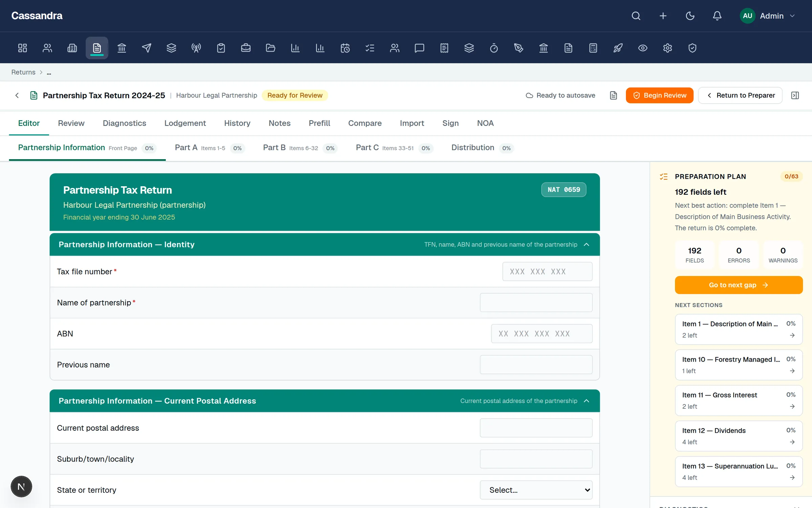Image resolution: width=812 pixels, height=508 pixels.
Task: Open the State or territory Select dropdown
Action: click(536, 490)
